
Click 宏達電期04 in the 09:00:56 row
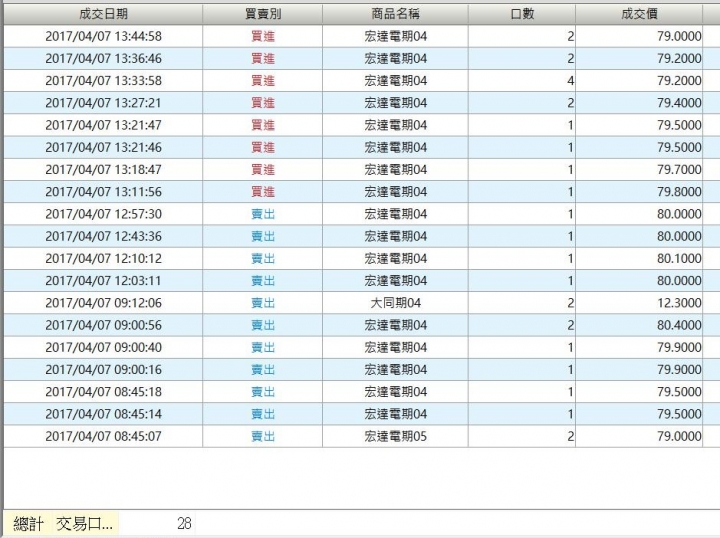click(x=395, y=325)
